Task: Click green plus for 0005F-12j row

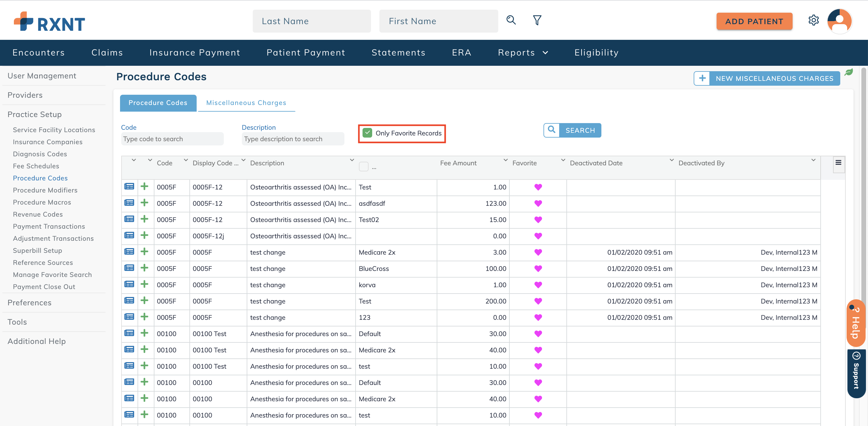Action: (x=144, y=236)
